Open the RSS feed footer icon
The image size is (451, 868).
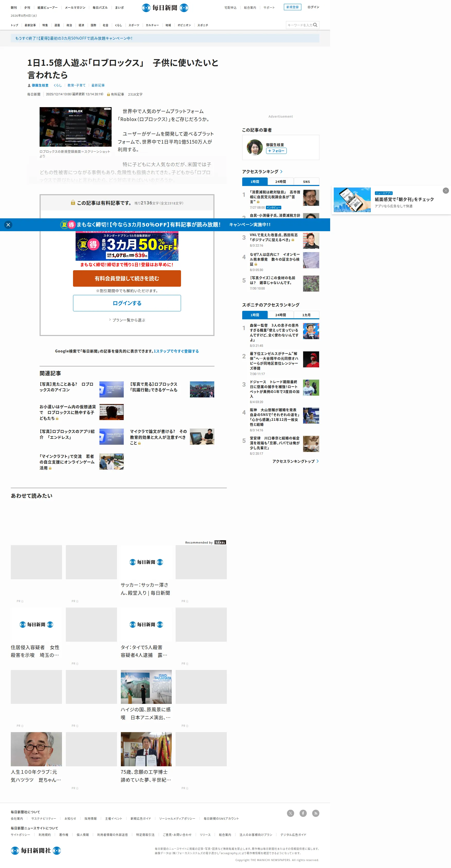click(316, 814)
